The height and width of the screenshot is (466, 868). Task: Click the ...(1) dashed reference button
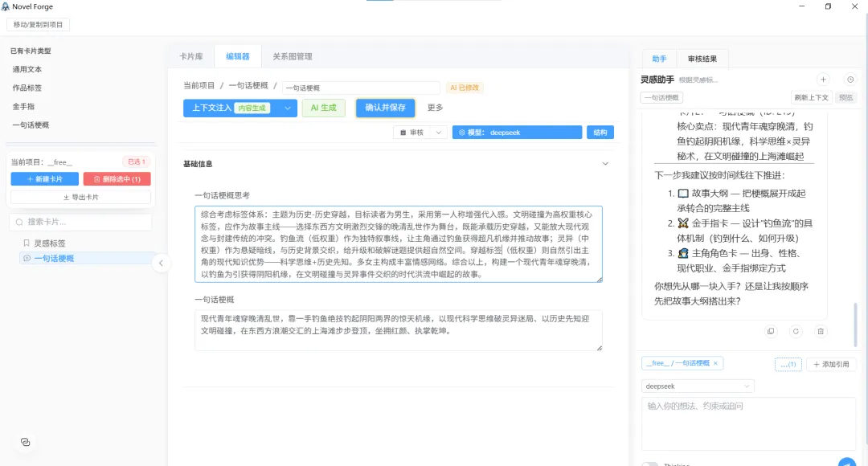tap(788, 364)
